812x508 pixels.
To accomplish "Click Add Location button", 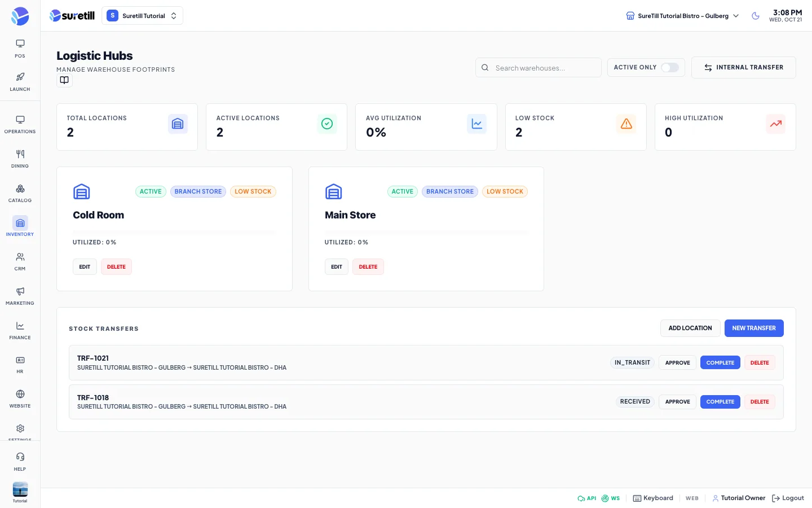I will [x=690, y=329].
